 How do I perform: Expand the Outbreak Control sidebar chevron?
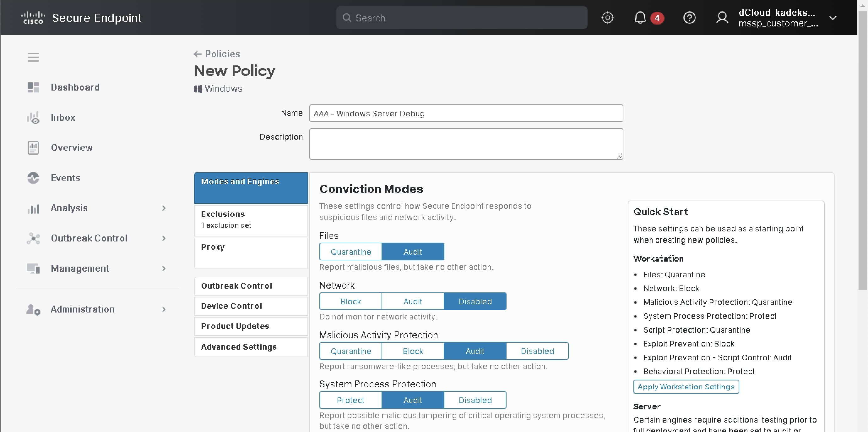[164, 238]
